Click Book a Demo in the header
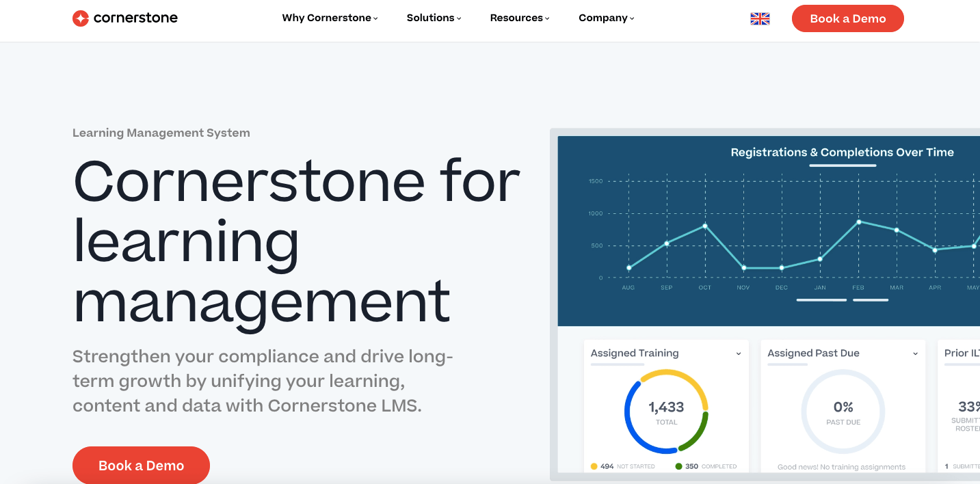This screenshot has height=484, width=980. 847,18
